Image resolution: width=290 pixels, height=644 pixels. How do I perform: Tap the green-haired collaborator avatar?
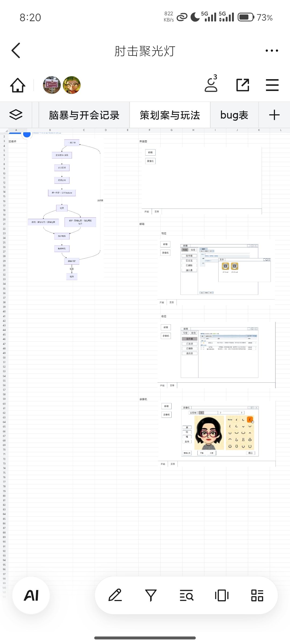72,85
